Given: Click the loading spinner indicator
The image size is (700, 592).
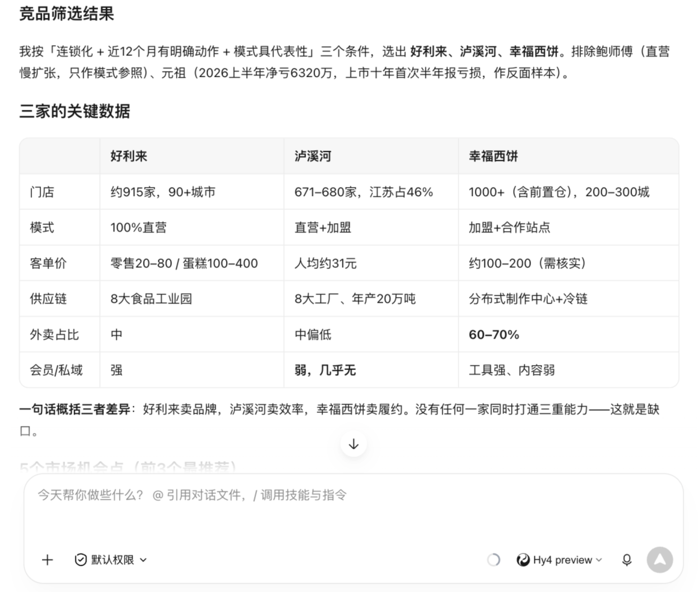Looking at the screenshot, I should pos(494,560).
